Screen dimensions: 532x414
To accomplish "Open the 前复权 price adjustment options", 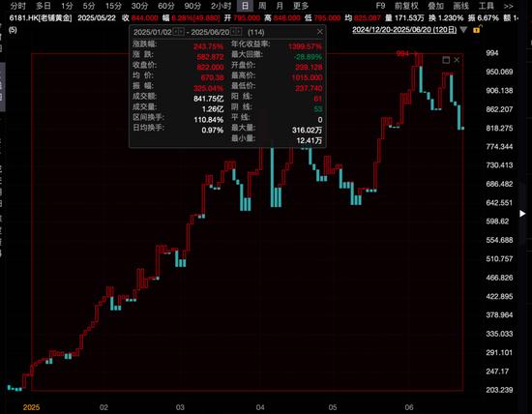I will click(406, 6).
